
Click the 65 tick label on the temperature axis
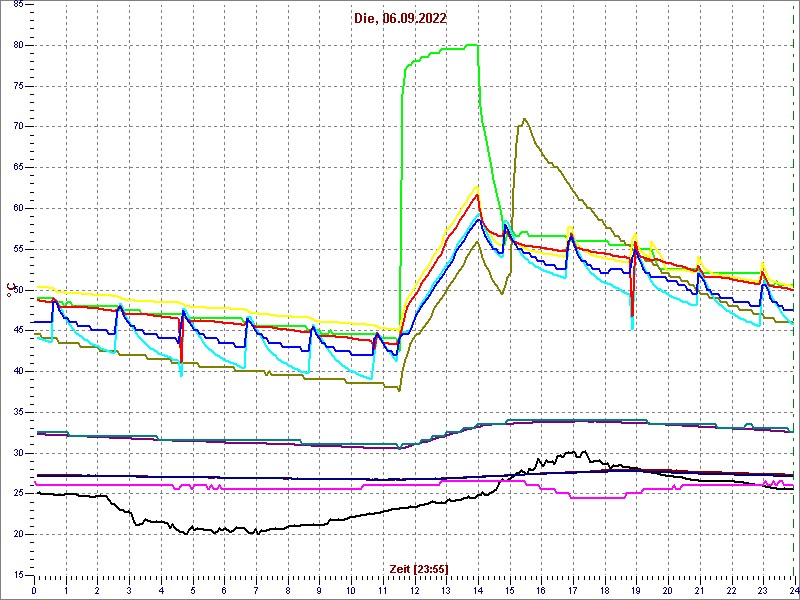[17, 168]
